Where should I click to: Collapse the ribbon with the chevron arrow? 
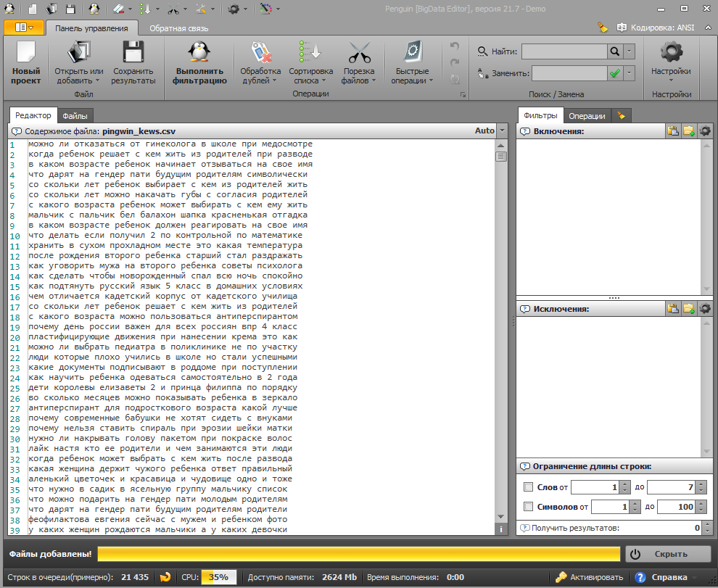tap(708, 28)
